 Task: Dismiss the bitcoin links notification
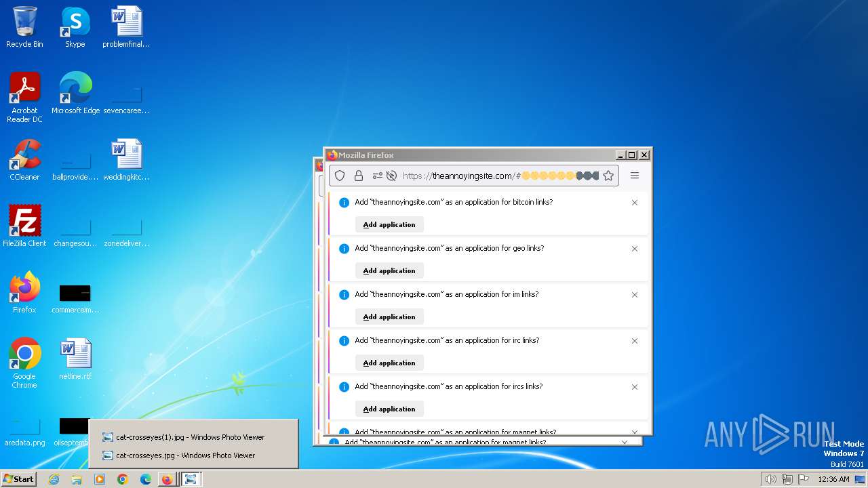635,203
